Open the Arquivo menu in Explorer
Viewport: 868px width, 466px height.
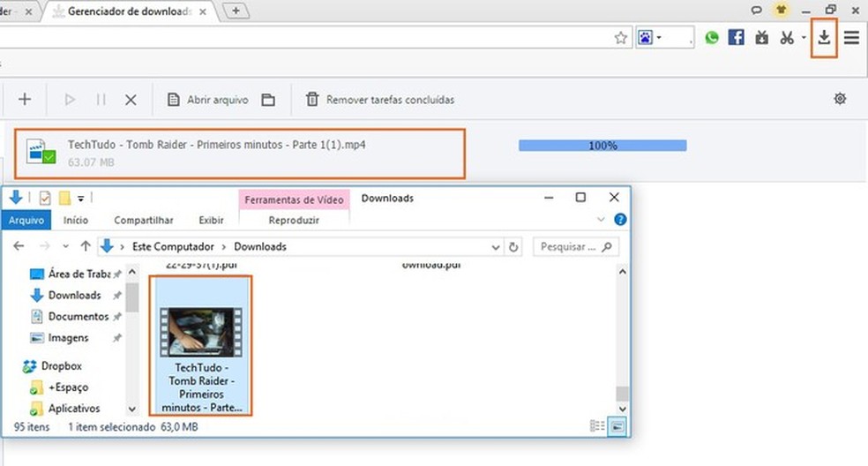point(26,220)
